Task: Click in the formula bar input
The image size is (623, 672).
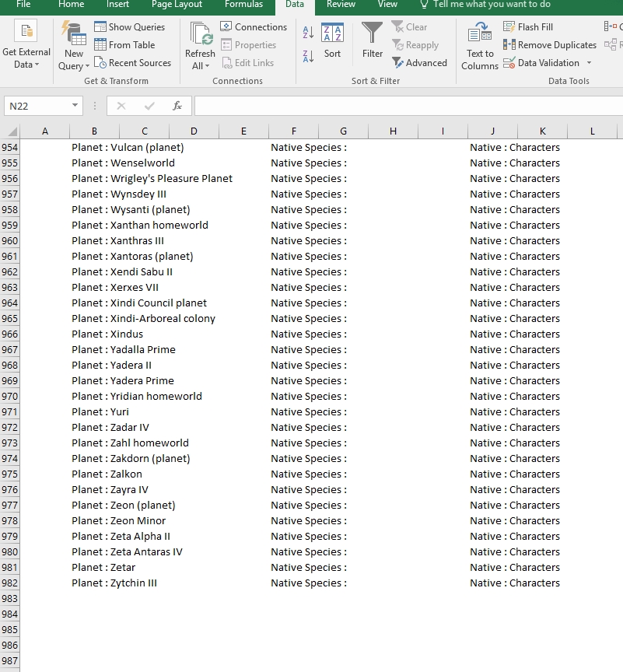Action: click(x=408, y=106)
